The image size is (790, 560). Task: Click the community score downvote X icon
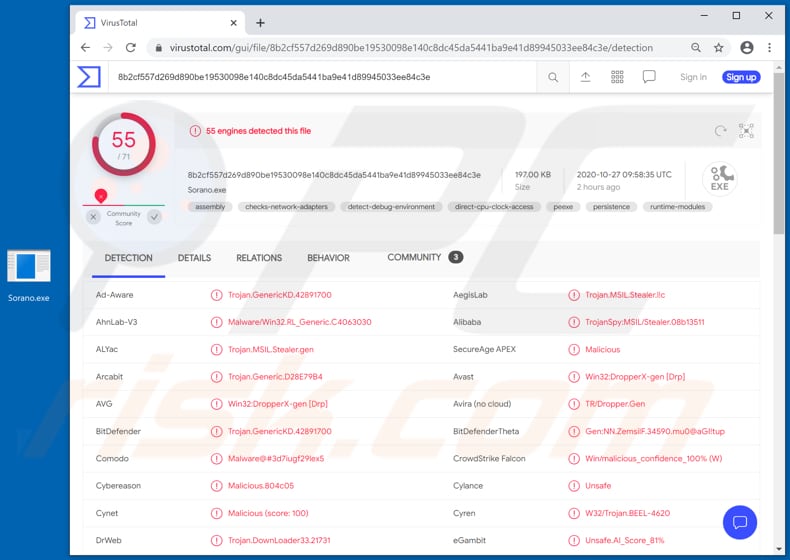coord(93,217)
